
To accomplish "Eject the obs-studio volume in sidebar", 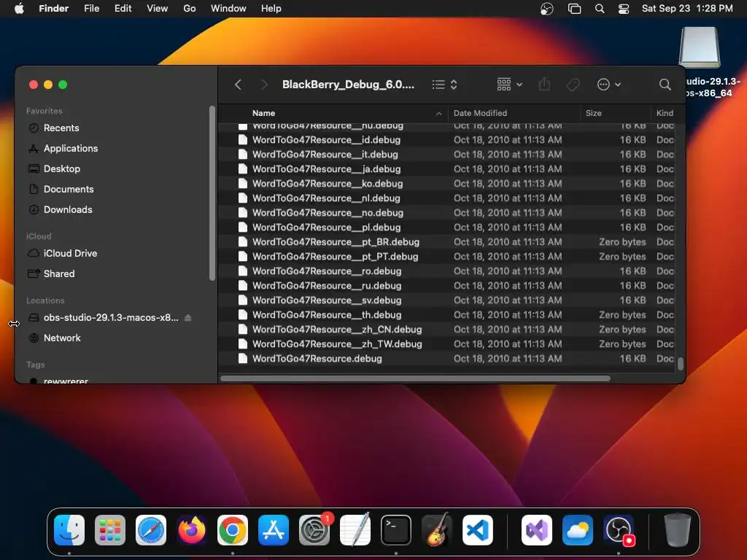I will pos(188,318).
